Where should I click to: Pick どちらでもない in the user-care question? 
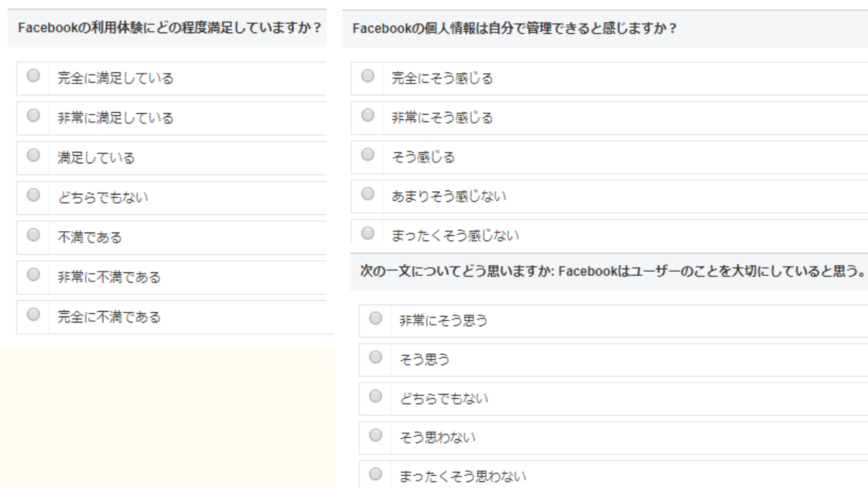point(376,397)
